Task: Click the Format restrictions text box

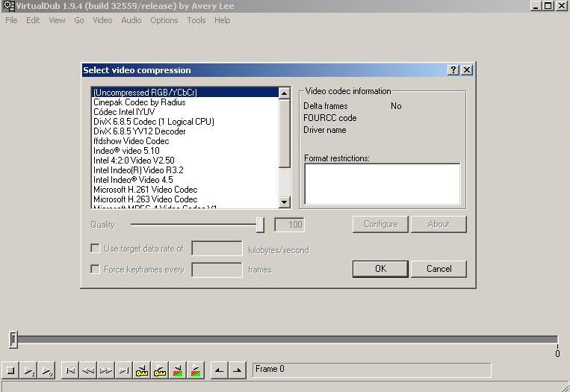Action: click(x=382, y=184)
